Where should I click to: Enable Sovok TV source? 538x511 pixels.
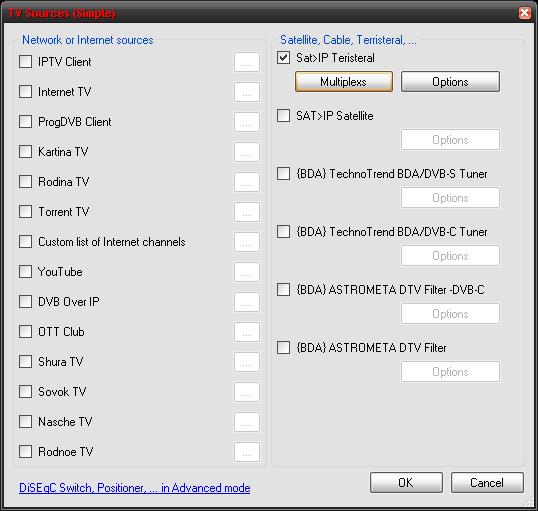click(25, 391)
